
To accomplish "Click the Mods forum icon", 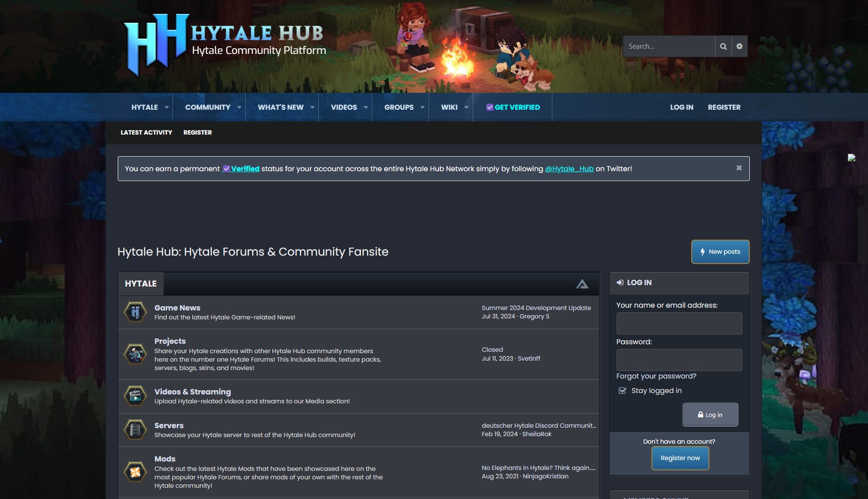I will click(135, 472).
